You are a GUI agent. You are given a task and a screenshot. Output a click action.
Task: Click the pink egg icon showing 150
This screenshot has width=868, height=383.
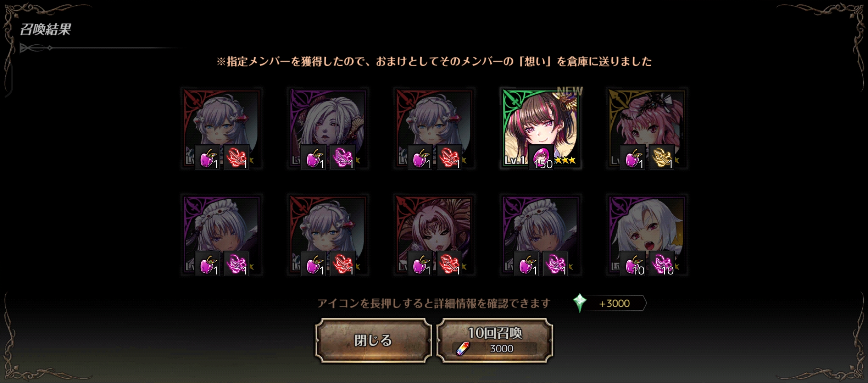(541, 157)
